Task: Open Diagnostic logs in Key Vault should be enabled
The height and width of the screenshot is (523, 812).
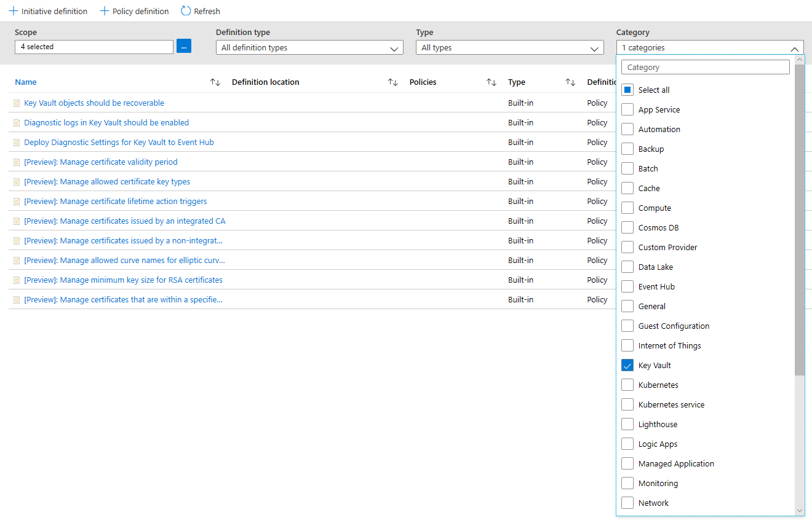Action: point(105,122)
